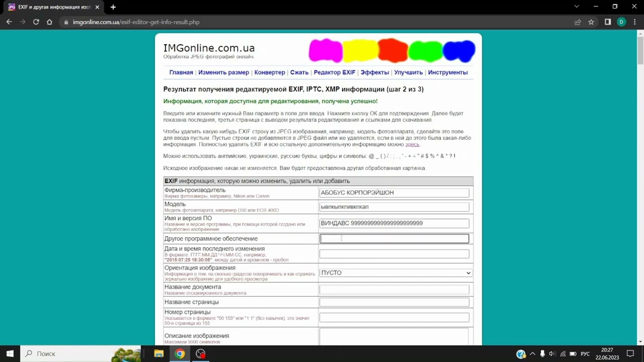The height and width of the screenshot is (362, 644).
Task: Click Название документа input field
Action: pos(394,289)
